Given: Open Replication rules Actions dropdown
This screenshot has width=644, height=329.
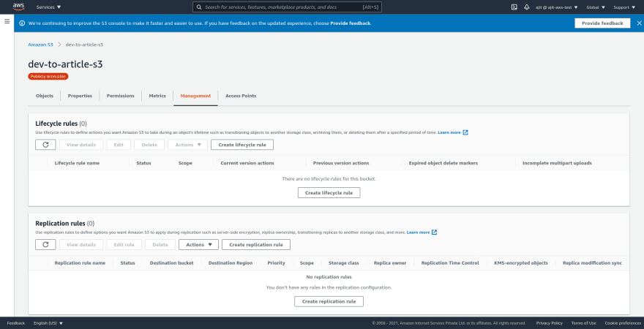Looking at the screenshot, I should click(x=198, y=244).
